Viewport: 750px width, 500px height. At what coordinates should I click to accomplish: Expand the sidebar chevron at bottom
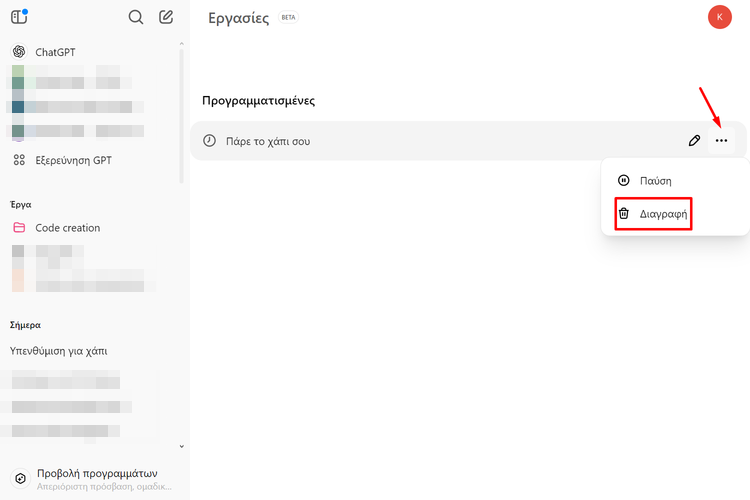pos(181,446)
